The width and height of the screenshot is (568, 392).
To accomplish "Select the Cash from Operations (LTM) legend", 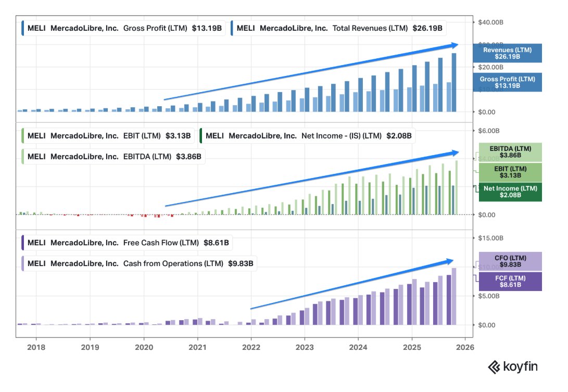I will click(139, 263).
